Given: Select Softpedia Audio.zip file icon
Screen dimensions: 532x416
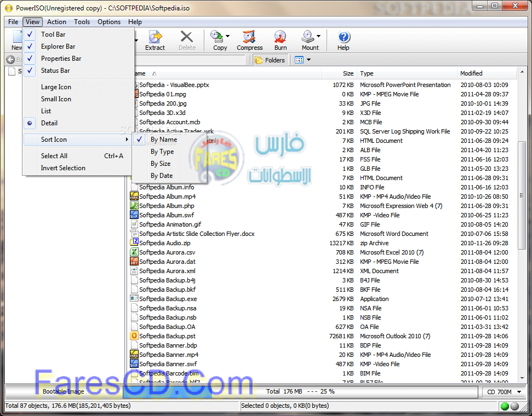Looking at the screenshot, I should coord(134,242).
